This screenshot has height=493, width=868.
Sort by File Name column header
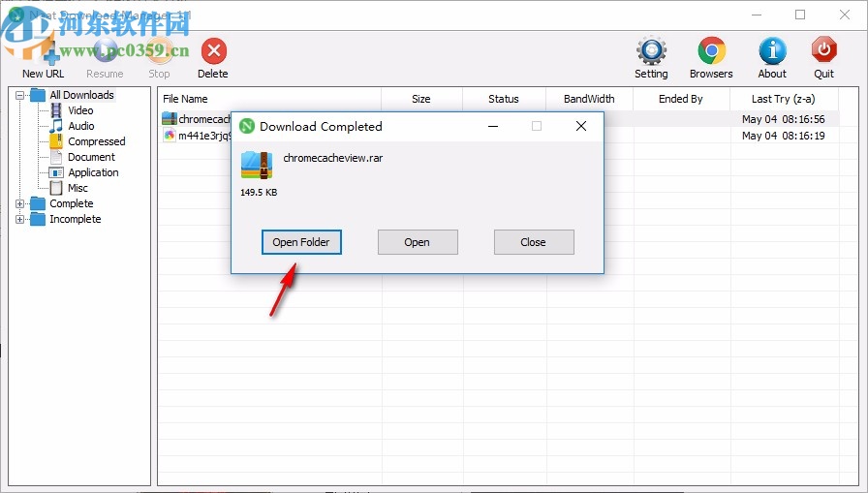coord(269,99)
